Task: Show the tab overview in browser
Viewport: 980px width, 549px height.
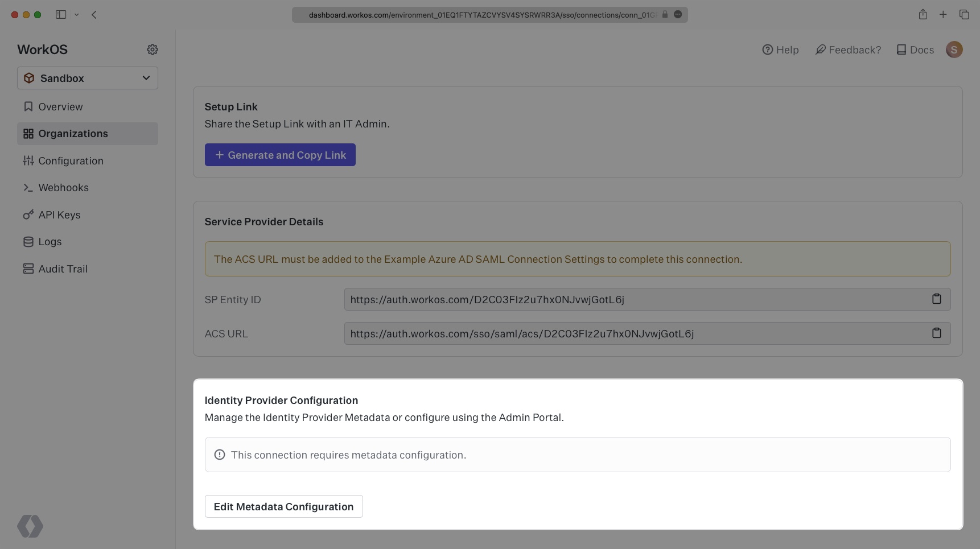Action: coord(963,15)
